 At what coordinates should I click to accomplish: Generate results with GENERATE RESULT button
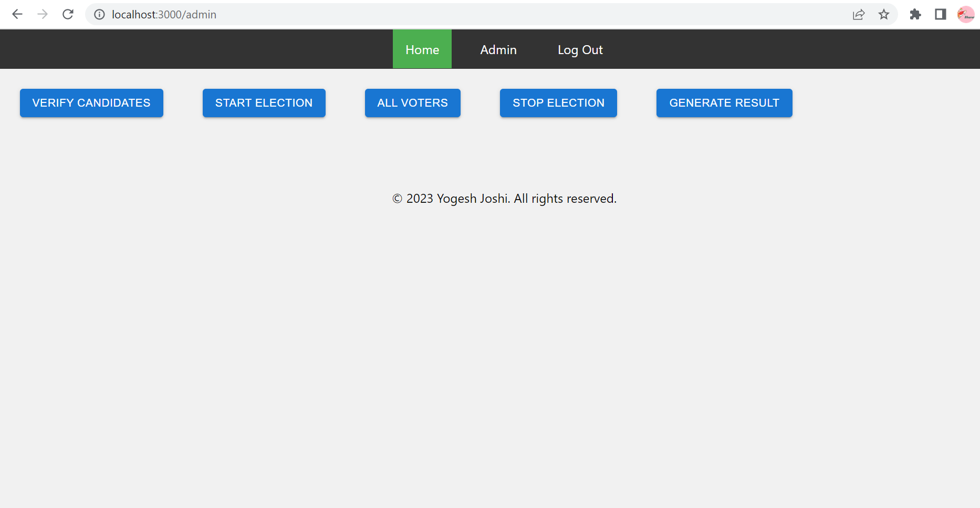(x=724, y=103)
